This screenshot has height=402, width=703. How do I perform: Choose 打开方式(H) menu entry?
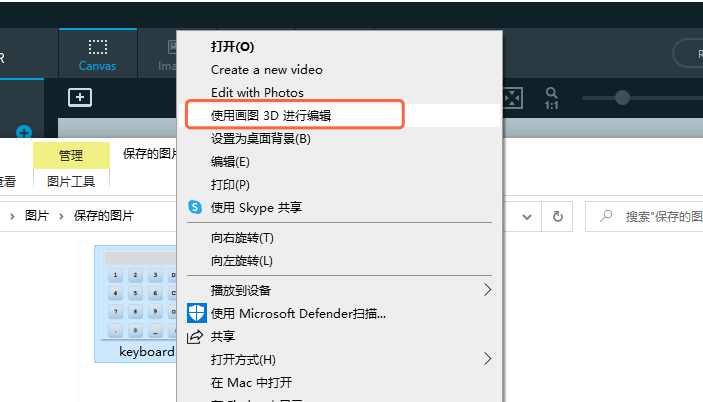(243, 359)
